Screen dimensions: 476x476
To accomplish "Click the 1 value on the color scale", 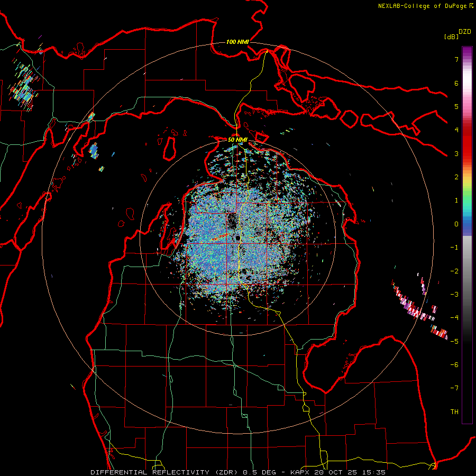I will pyautogui.click(x=456, y=200).
